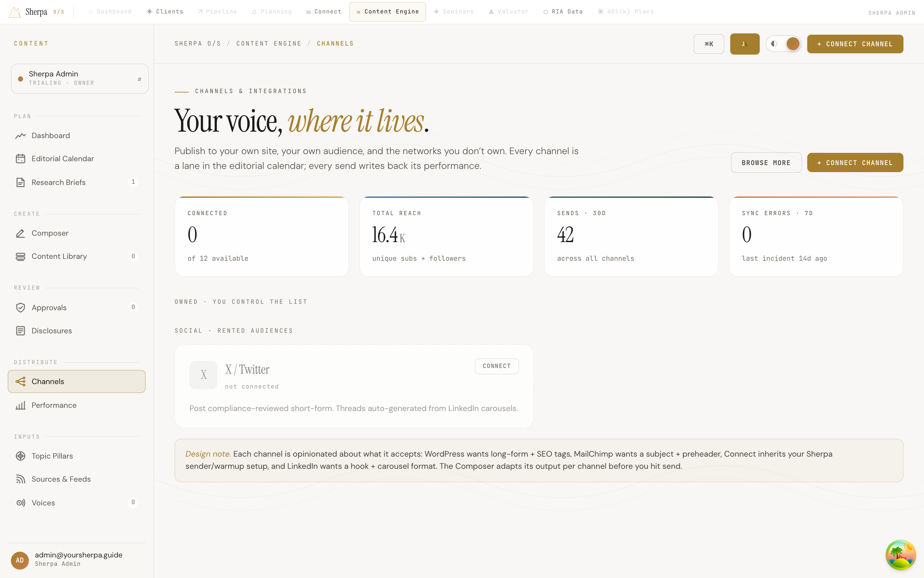Click the Sends 30D stat card
The image size is (924, 578).
[631, 236]
